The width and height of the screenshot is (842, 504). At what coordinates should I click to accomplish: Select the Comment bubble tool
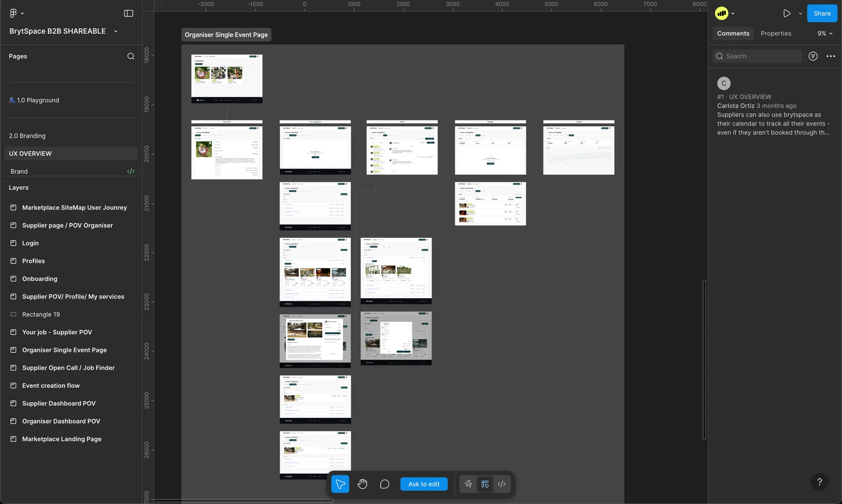pos(384,484)
